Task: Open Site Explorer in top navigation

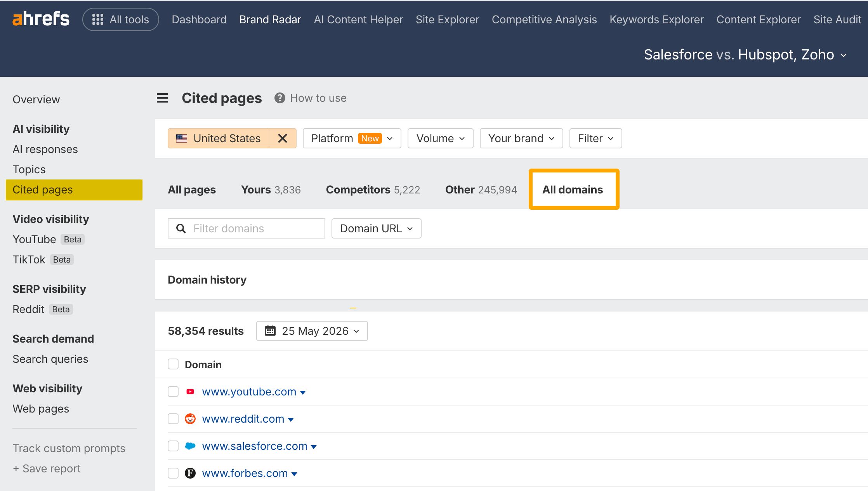Action: click(x=447, y=19)
